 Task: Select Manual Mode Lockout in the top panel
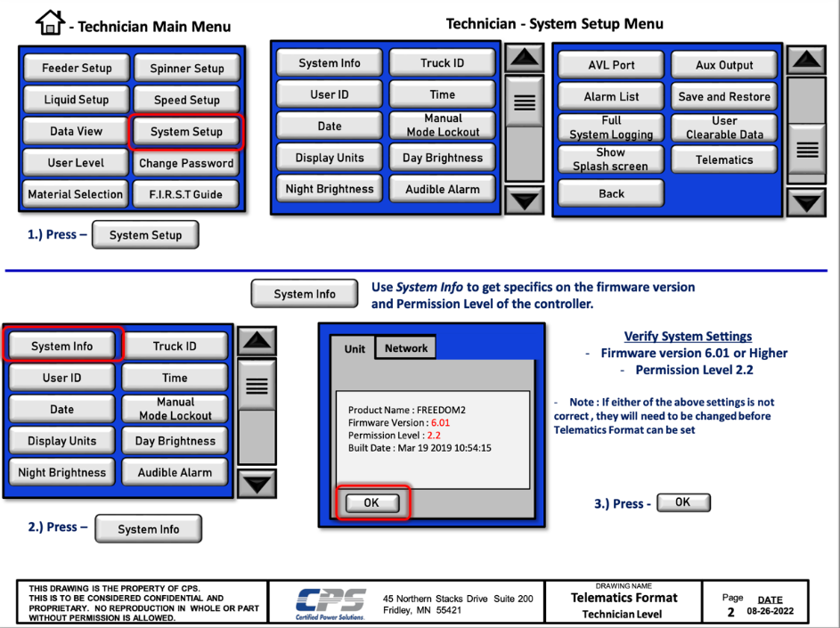click(443, 126)
